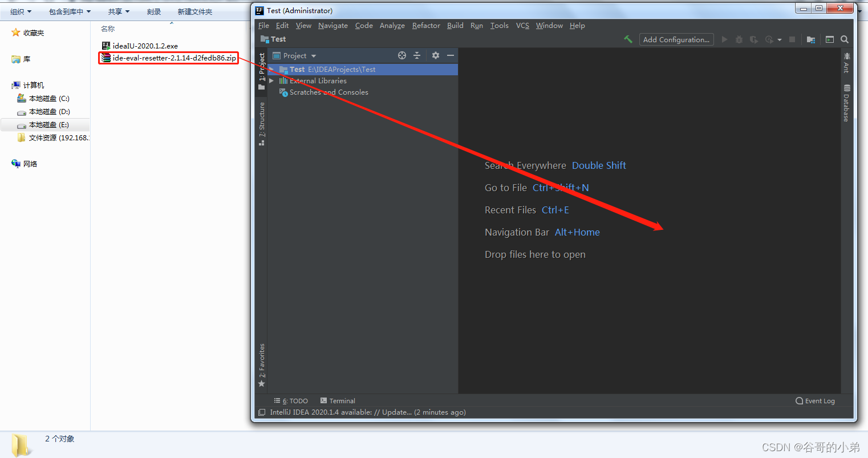Screen dimensions: 868x458
Task: Click Add Configuration button
Action: coord(676,39)
